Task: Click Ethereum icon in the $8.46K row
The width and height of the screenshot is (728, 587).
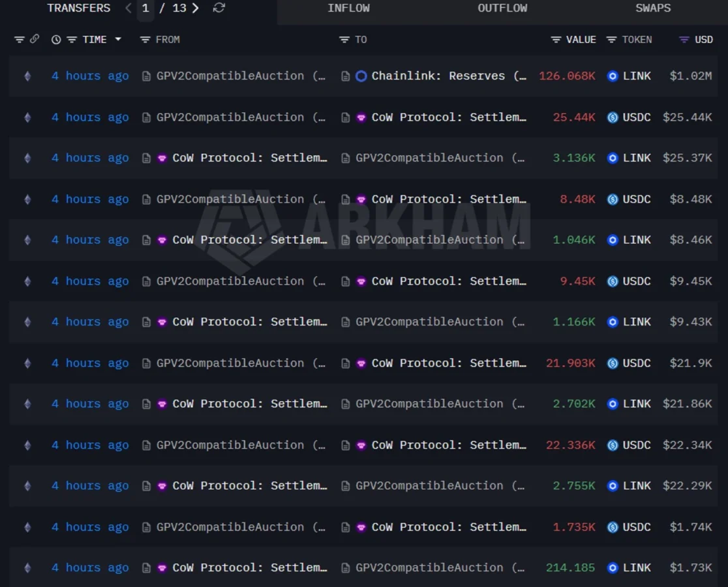Action: (x=28, y=240)
